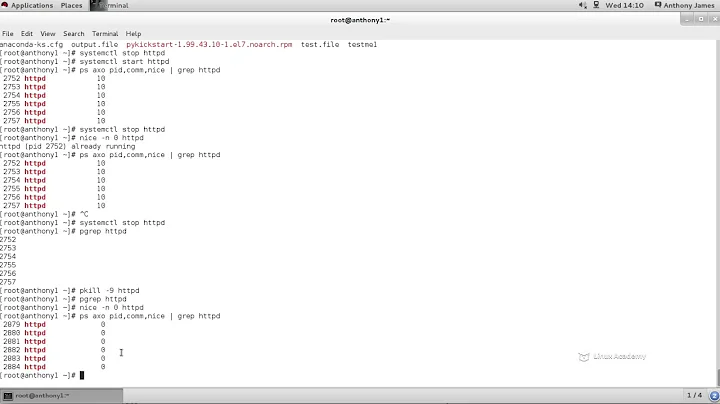Open the File menu
The width and height of the screenshot is (720, 404).
pos(7,34)
